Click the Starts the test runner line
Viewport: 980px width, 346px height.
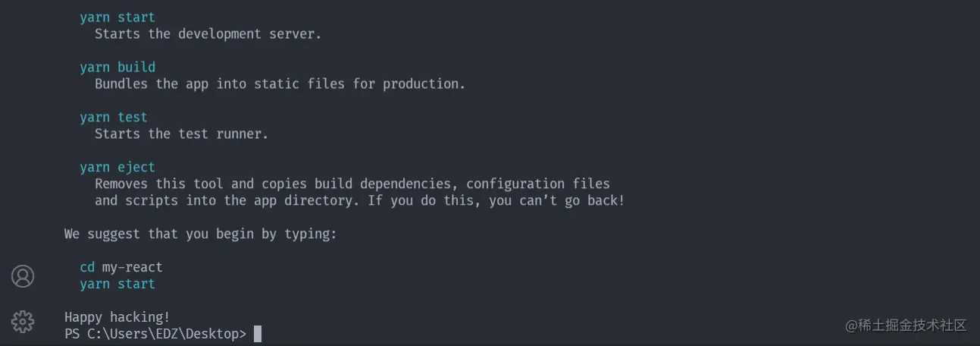[182, 134]
